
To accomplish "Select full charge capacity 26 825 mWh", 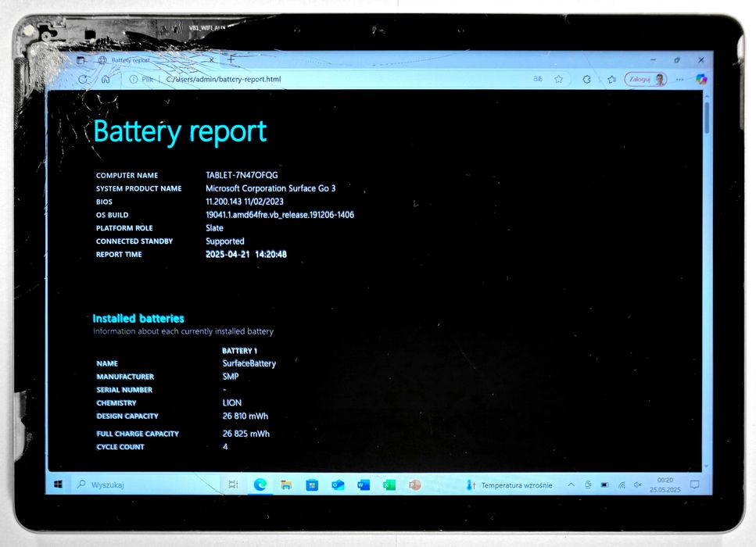I will tap(246, 434).
